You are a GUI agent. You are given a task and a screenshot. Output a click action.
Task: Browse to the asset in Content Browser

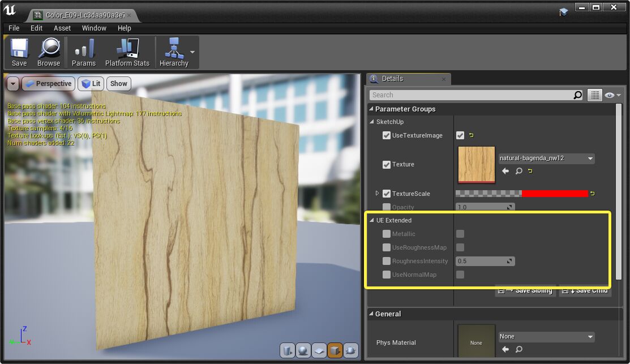(x=49, y=52)
